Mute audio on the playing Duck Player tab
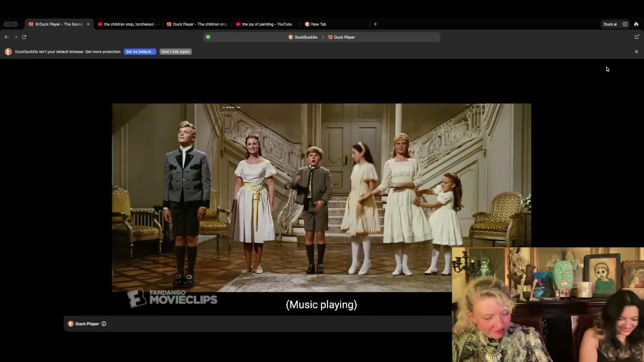This screenshot has height=362, width=644. pyautogui.click(x=37, y=24)
